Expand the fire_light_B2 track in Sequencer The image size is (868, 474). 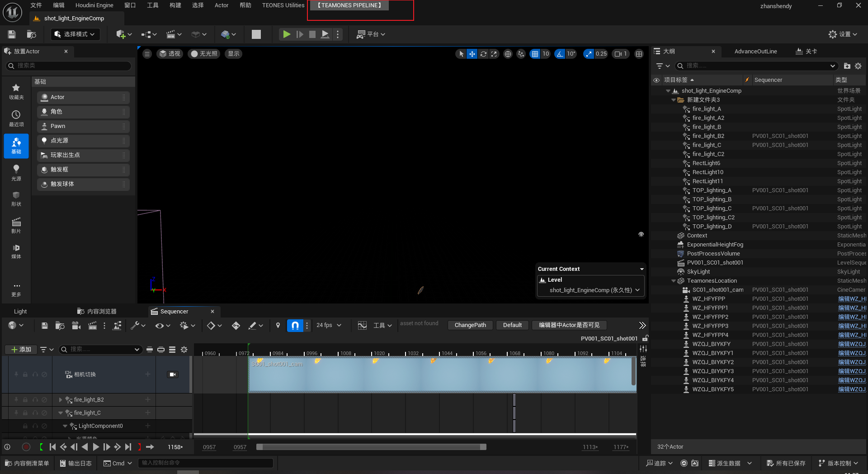tap(61, 400)
